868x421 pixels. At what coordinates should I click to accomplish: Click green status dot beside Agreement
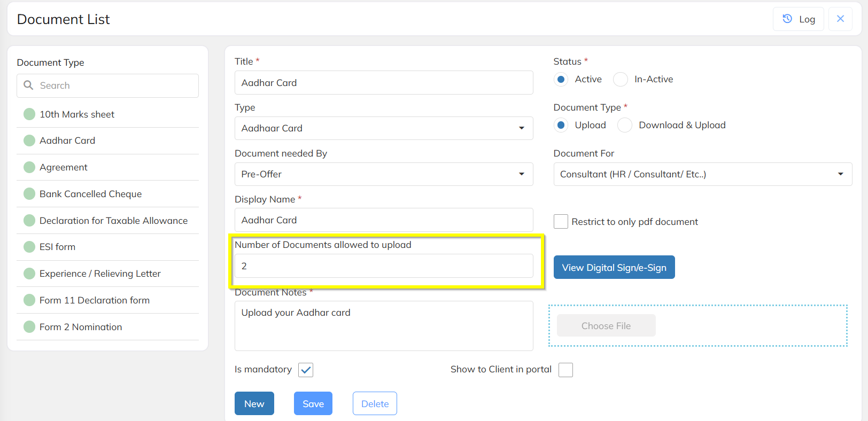click(x=29, y=167)
